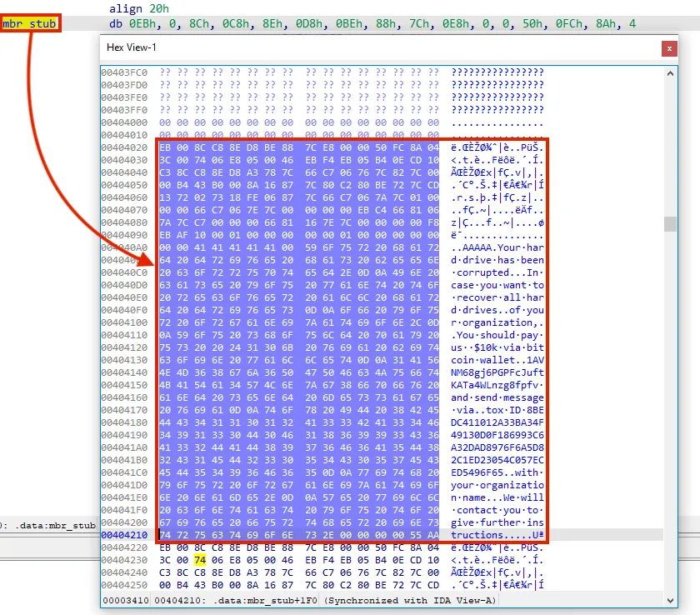This screenshot has height=615, width=700.
Task: Click ASCII text 'ED5496F65..with·'
Action: click(497, 472)
